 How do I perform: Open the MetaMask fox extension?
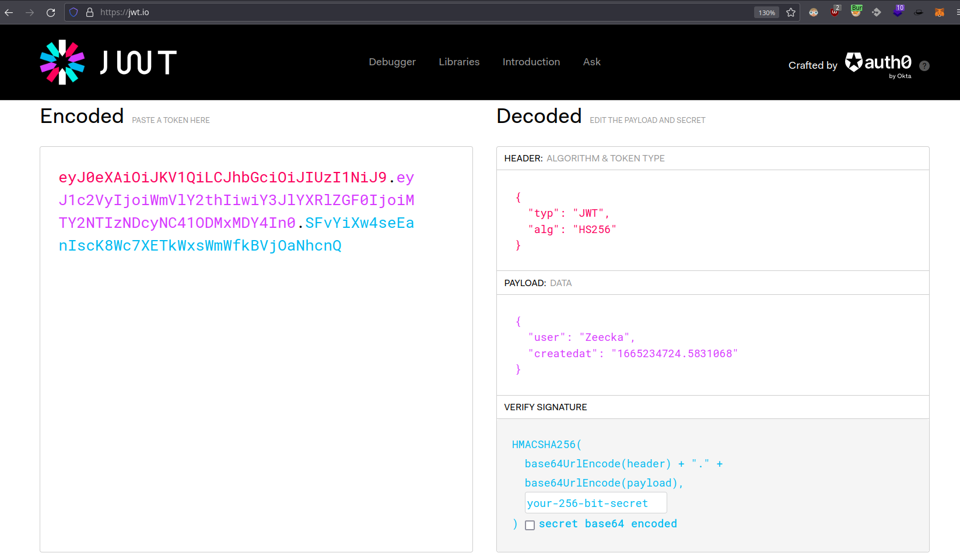pyautogui.click(x=939, y=12)
